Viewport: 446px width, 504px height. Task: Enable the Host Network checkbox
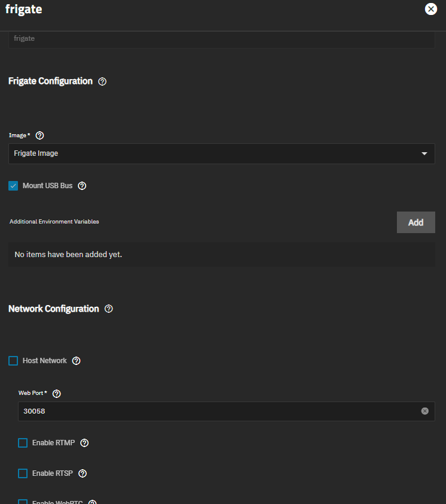[13, 361]
